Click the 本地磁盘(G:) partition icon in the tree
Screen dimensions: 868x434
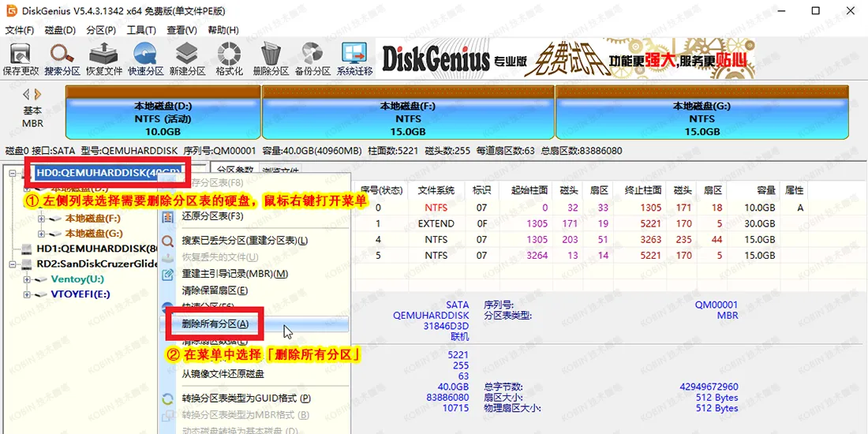[x=55, y=233]
